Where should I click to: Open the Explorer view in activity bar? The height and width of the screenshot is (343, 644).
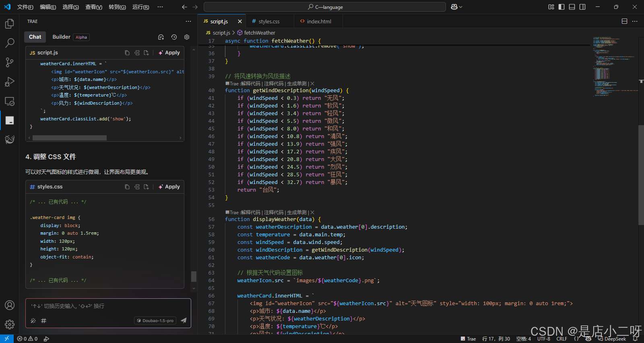(x=9, y=24)
